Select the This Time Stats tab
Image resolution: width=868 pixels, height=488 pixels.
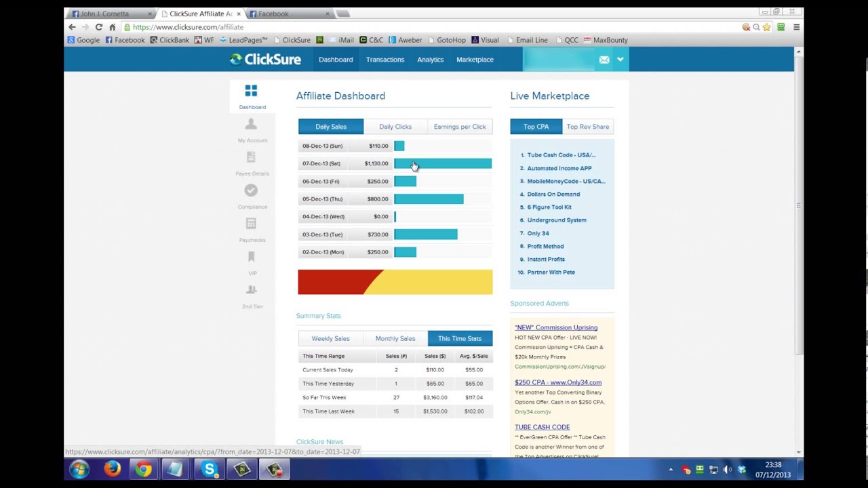pyautogui.click(x=460, y=338)
